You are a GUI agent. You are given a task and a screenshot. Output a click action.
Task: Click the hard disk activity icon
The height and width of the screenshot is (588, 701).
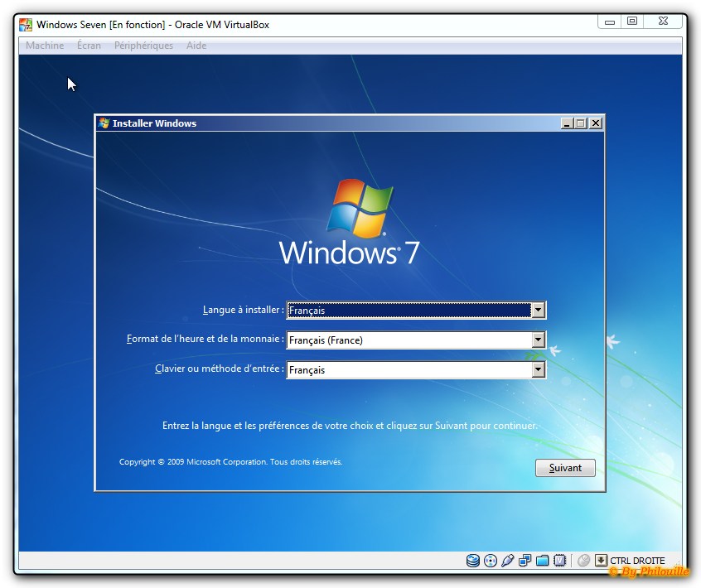[x=473, y=561]
